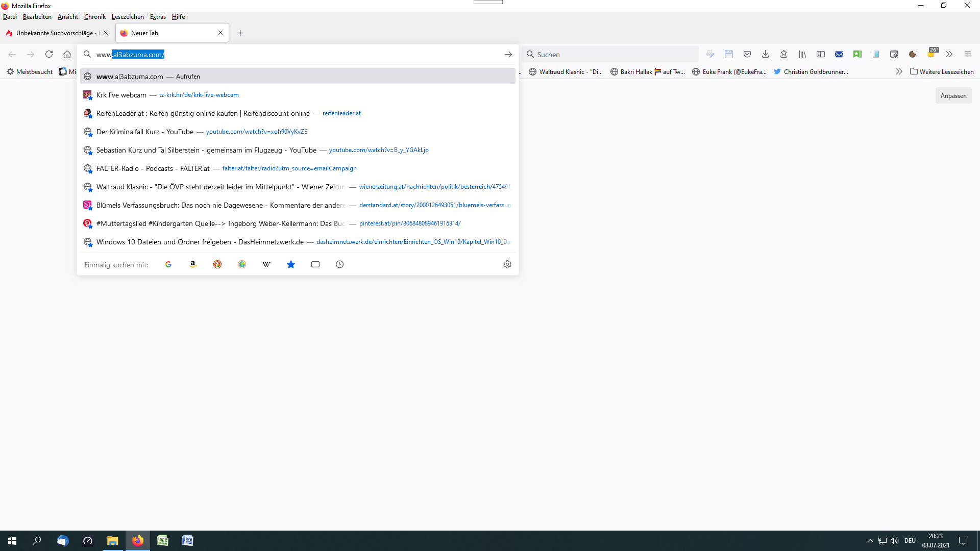
Task: Open the downloads arrow icon
Action: [x=766, y=54]
